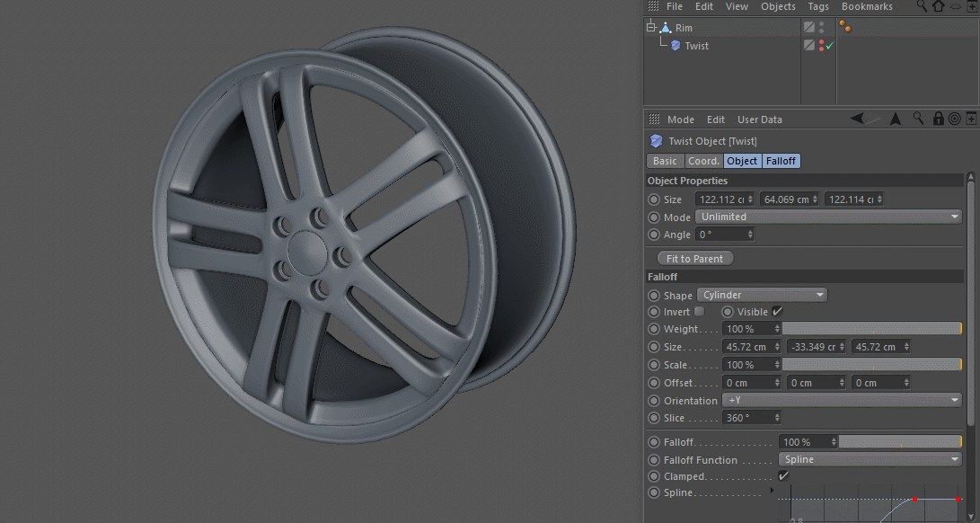Disable the Clamped checkbox

tap(783, 476)
